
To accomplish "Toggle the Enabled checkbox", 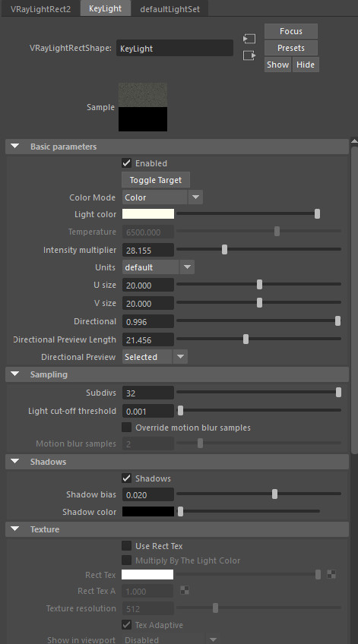I will [127, 163].
